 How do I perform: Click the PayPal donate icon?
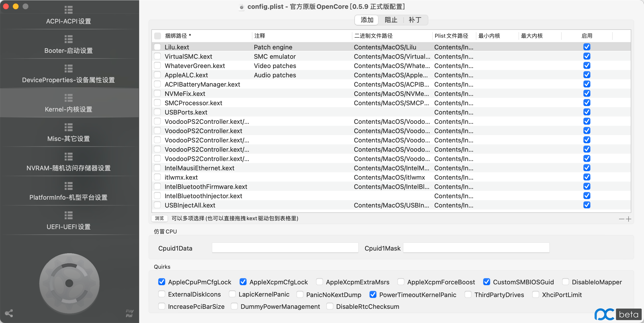click(x=129, y=313)
